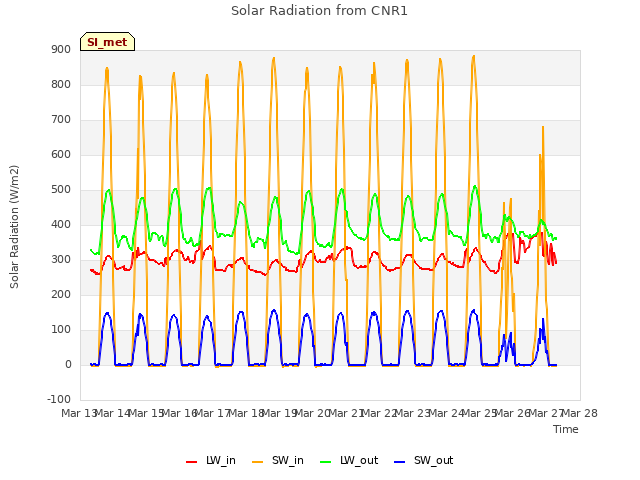Image resolution: width=640 pixels, height=480 pixels.
Task: Click the 900 y-axis tick label
Action: point(61,49)
